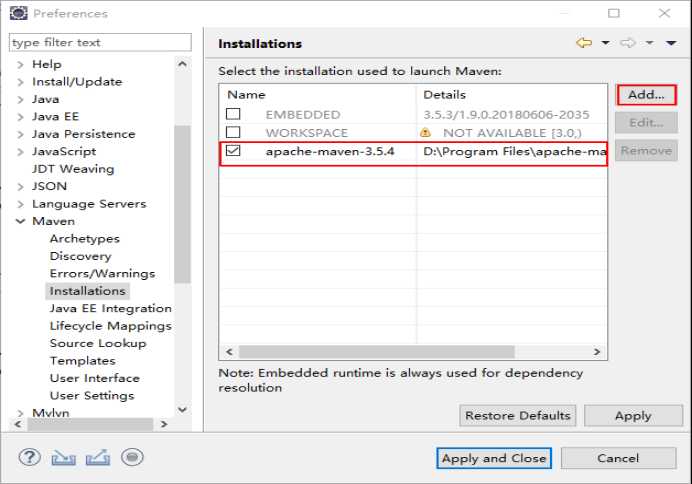Expand the Java Persistence tree node

pyautogui.click(x=20, y=135)
